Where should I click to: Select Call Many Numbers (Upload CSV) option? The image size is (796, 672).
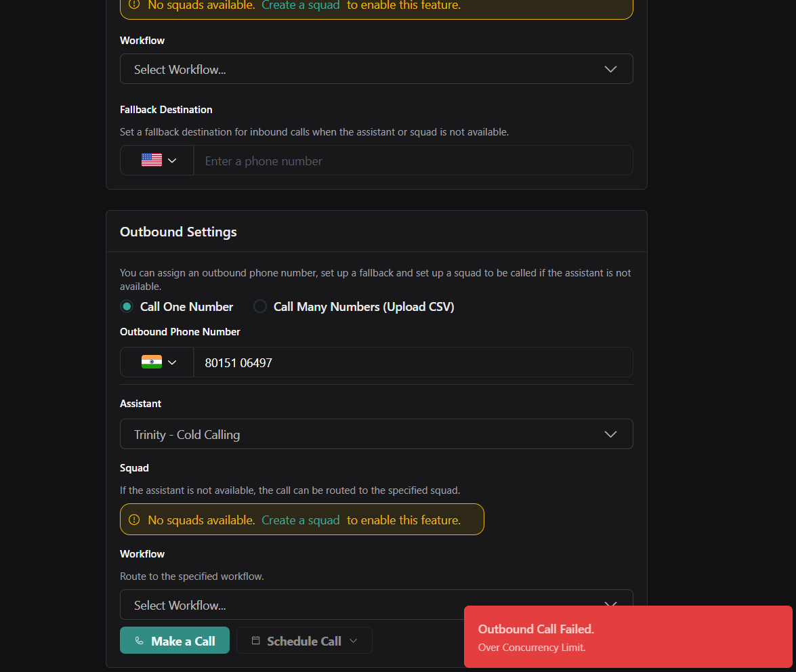coord(260,307)
